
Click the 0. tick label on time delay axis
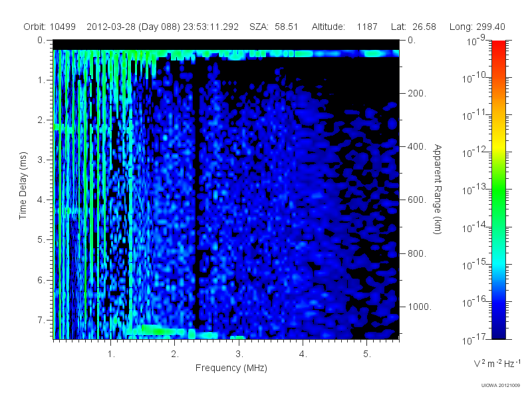41,41
